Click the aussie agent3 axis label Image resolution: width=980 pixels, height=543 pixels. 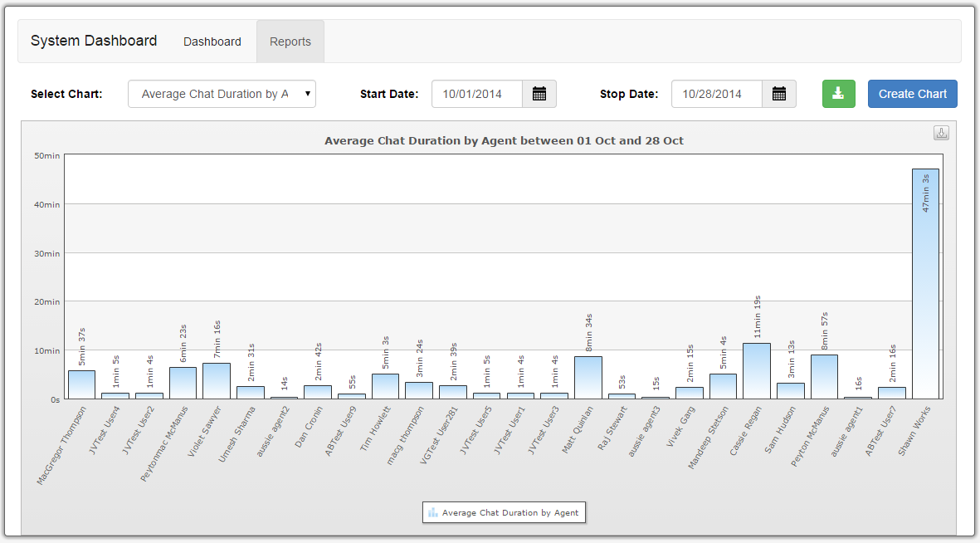645,431
